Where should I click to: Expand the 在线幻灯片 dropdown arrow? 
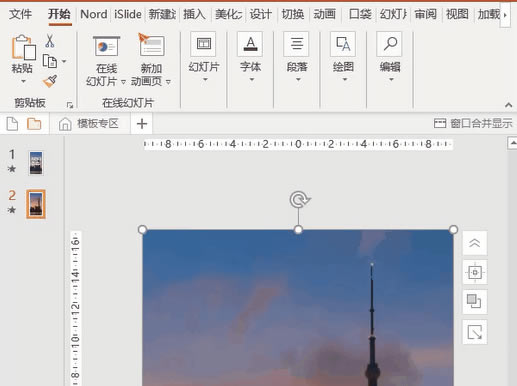point(123,82)
